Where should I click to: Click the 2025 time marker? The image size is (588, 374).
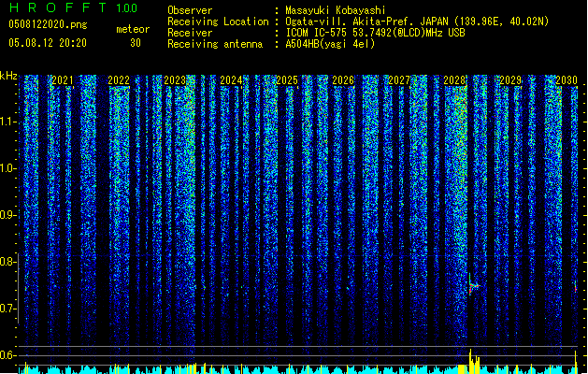point(287,80)
